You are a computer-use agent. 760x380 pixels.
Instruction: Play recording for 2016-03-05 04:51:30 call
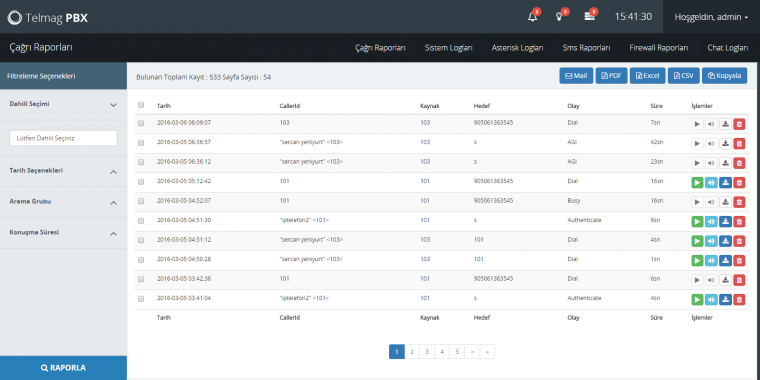click(697, 222)
